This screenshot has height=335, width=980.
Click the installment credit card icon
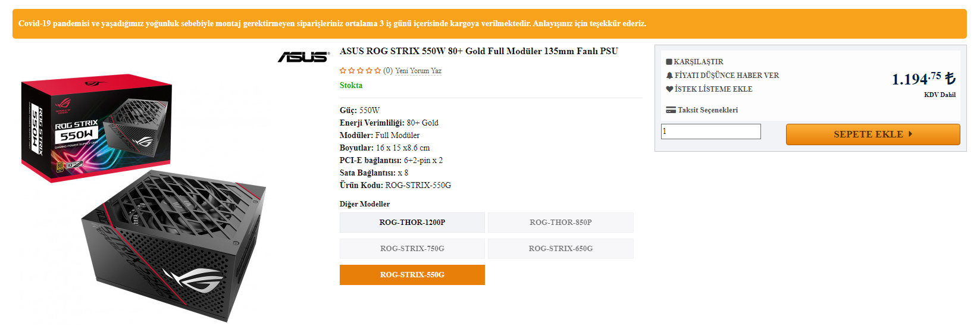pyautogui.click(x=671, y=110)
